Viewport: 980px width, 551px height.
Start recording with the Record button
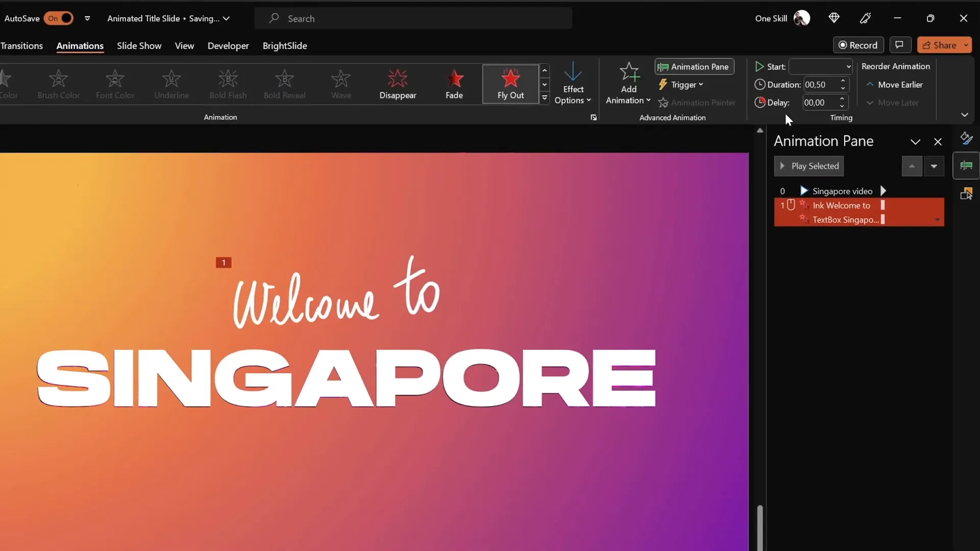(859, 45)
